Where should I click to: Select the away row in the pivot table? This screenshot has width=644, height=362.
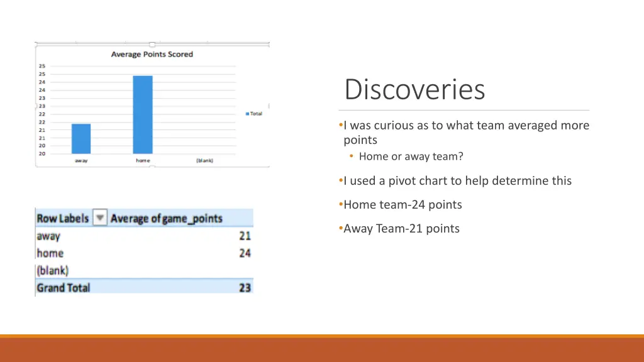pos(48,236)
